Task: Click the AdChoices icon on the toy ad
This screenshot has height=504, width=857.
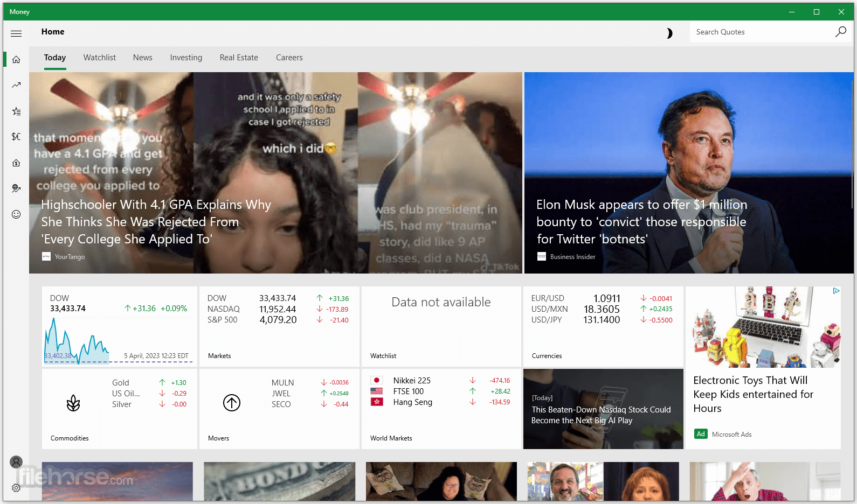Action: 836,291
